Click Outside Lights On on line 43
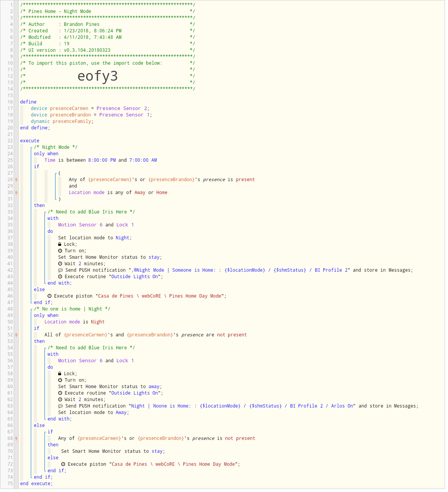Screen dimensions: 448x492 point(135,277)
